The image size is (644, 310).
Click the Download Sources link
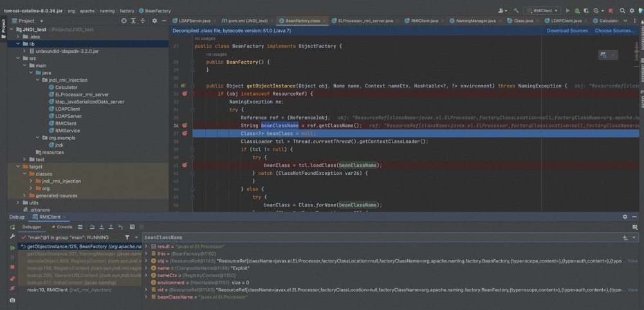567,31
